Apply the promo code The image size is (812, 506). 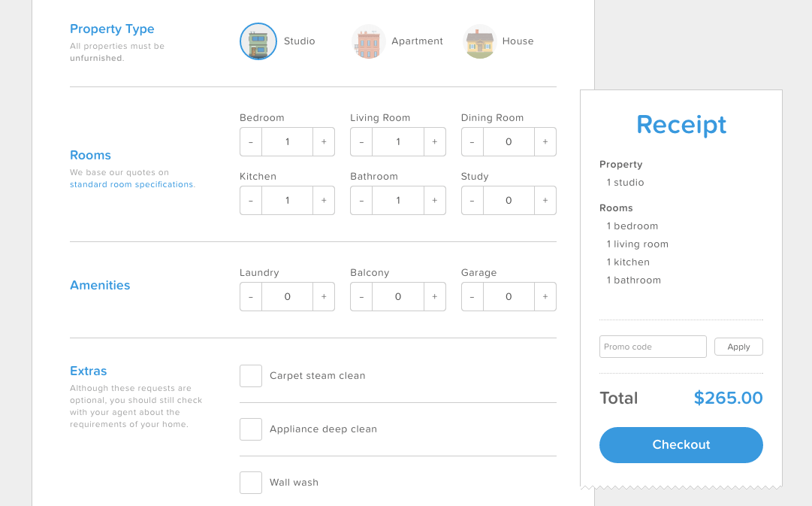coord(738,347)
